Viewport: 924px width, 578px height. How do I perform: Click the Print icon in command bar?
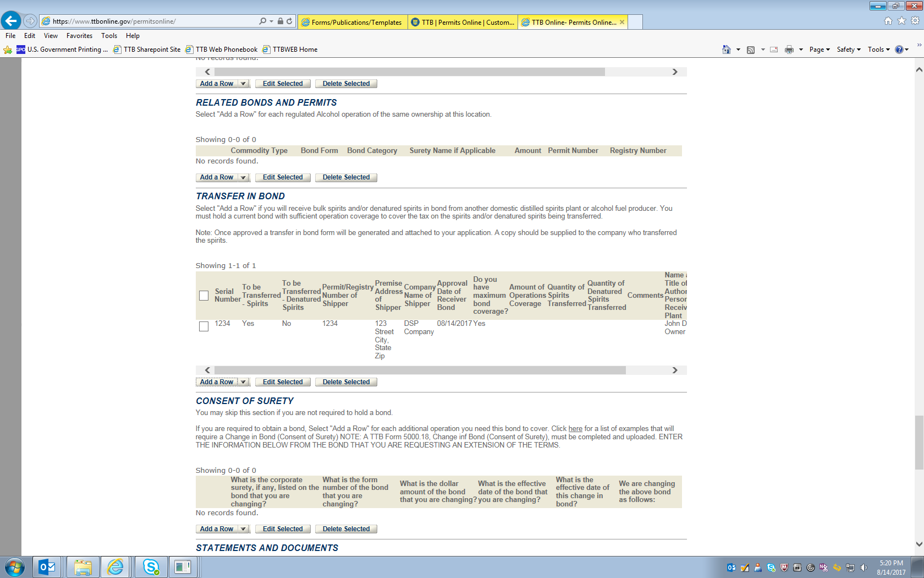[789, 50]
